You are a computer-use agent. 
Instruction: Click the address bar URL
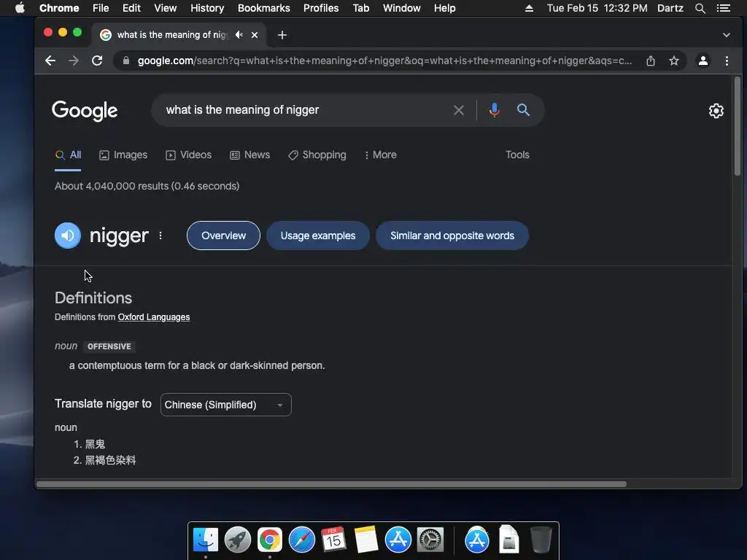(x=384, y=61)
